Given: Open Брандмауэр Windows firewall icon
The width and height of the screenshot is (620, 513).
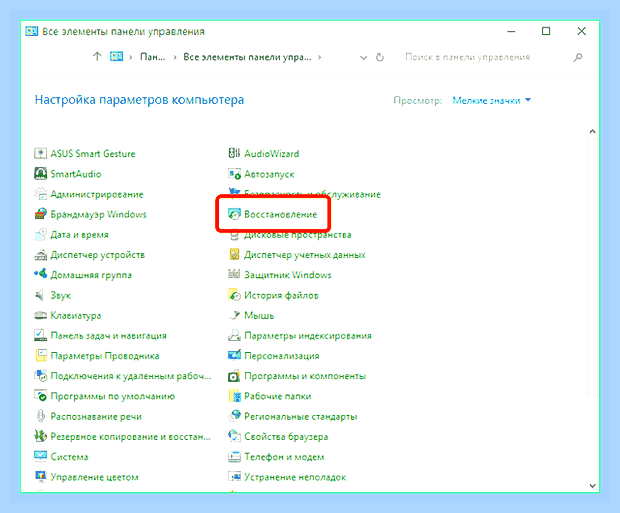Looking at the screenshot, I should pos(40,214).
